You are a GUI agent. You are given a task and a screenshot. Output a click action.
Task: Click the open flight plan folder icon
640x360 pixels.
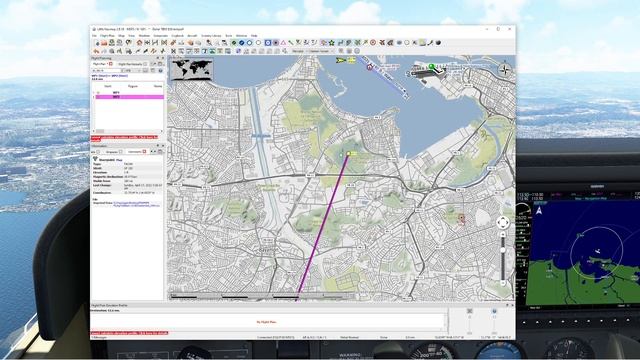click(x=104, y=43)
